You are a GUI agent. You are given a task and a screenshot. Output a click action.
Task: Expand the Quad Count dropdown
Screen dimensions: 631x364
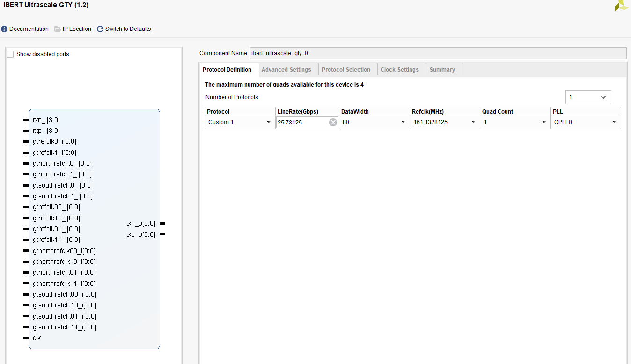pos(515,122)
